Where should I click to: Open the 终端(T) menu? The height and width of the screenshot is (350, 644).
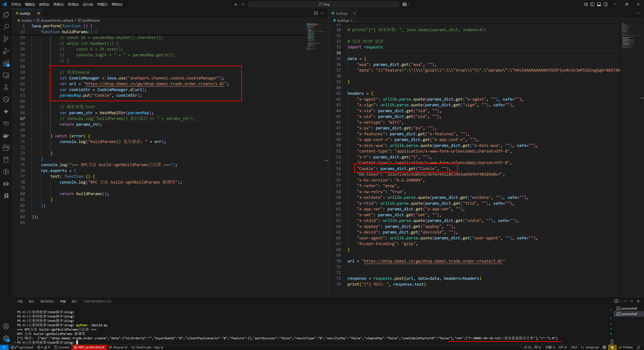pos(102,4)
